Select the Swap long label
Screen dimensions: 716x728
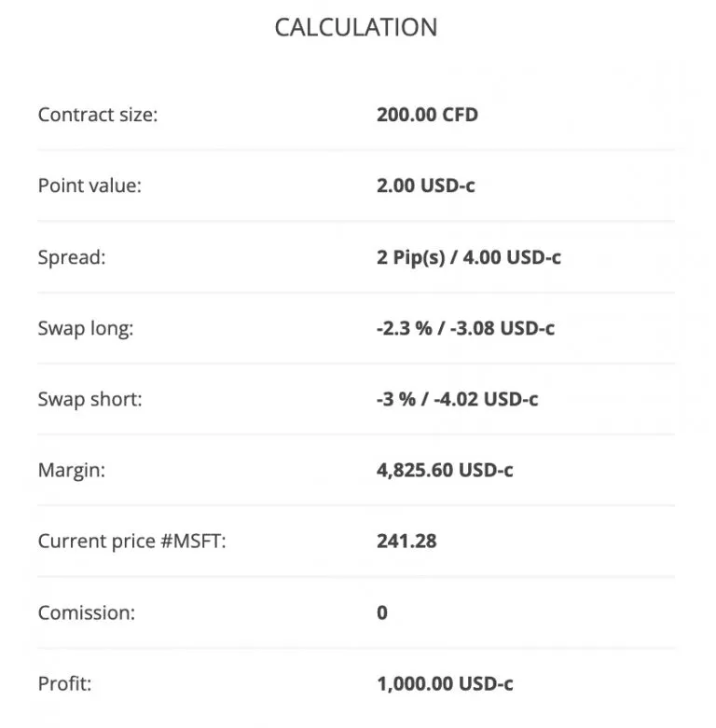point(86,328)
